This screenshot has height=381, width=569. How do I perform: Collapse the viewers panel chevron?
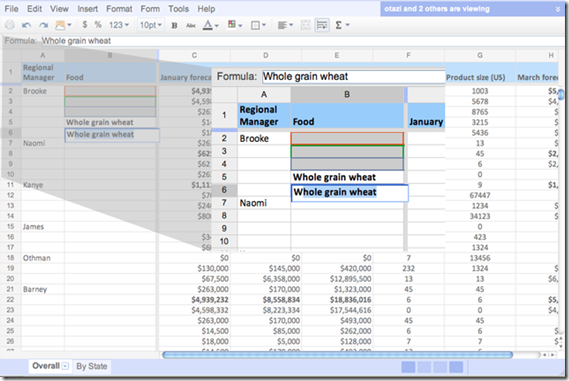(558, 9)
